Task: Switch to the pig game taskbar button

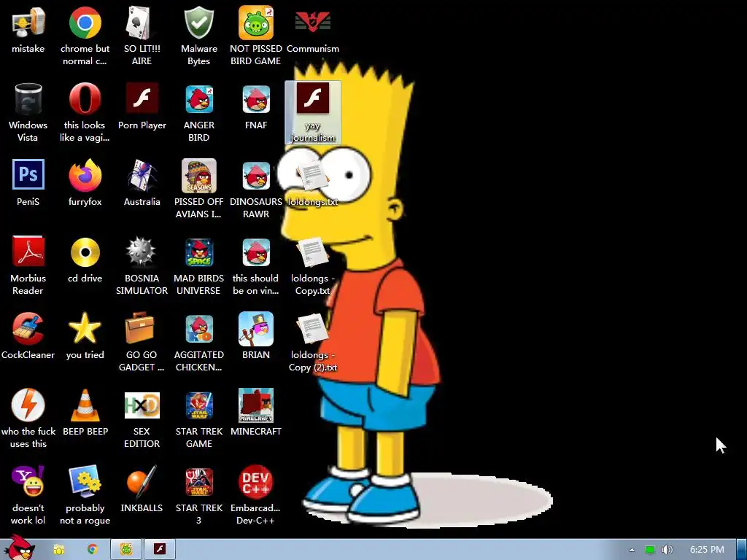Action: click(126, 550)
